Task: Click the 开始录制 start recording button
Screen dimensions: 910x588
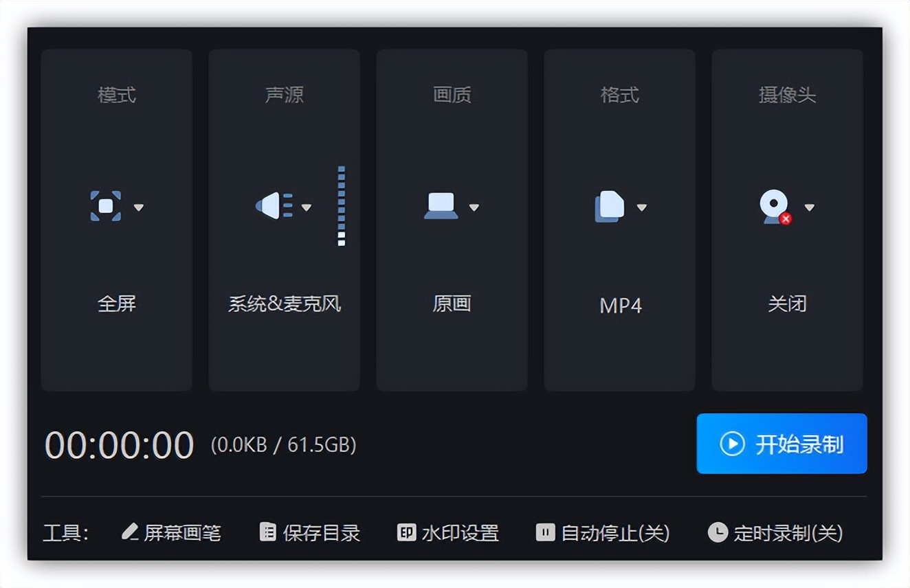Action: pos(781,444)
